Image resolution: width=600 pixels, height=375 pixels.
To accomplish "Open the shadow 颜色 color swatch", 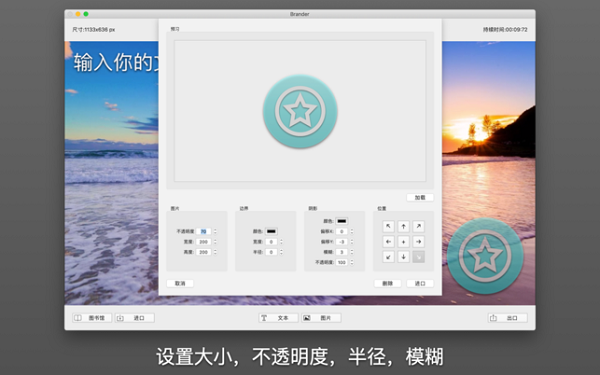I will (x=341, y=221).
